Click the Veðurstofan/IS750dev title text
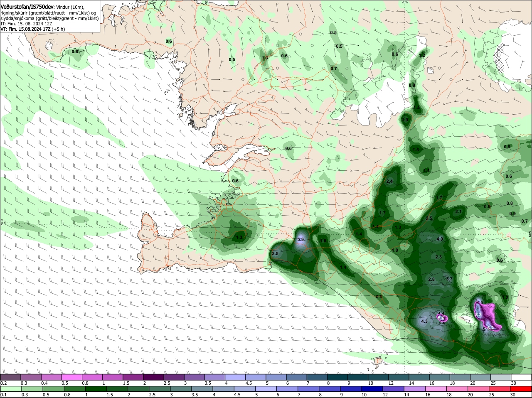The height and width of the screenshot is (398, 532). (x=27, y=7)
